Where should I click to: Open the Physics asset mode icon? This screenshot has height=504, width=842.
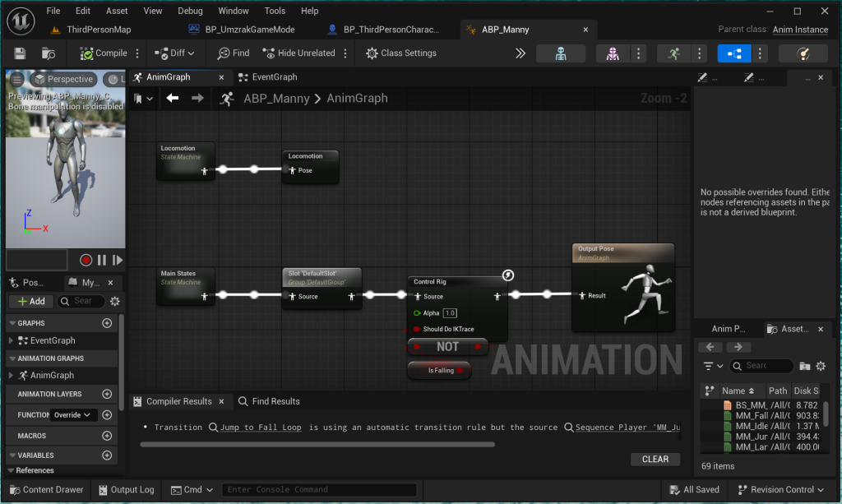[803, 53]
